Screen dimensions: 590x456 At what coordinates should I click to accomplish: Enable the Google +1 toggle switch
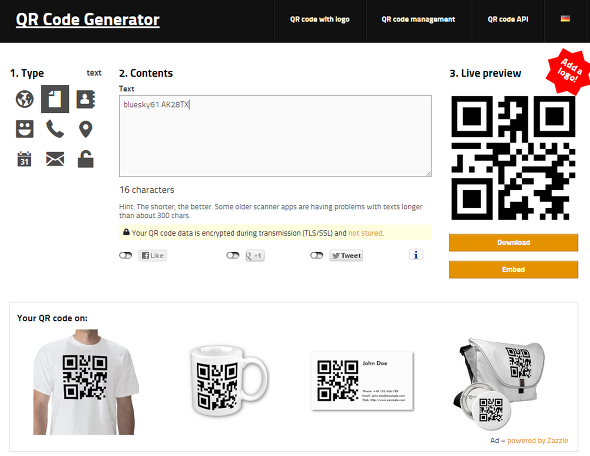click(233, 255)
